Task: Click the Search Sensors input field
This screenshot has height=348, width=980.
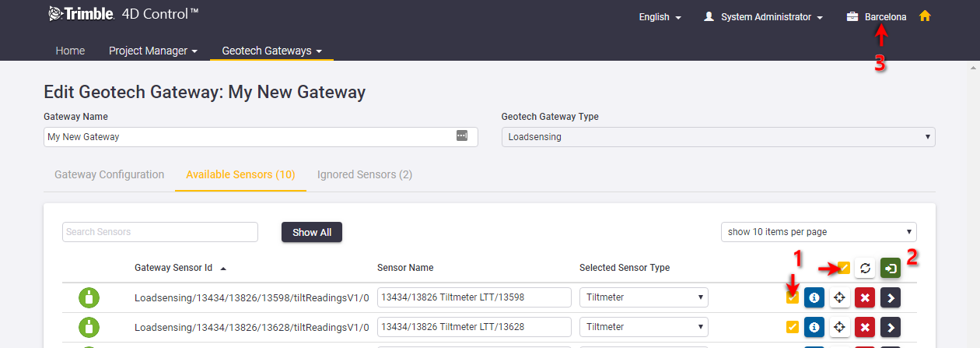Action: [x=160, y=232]
